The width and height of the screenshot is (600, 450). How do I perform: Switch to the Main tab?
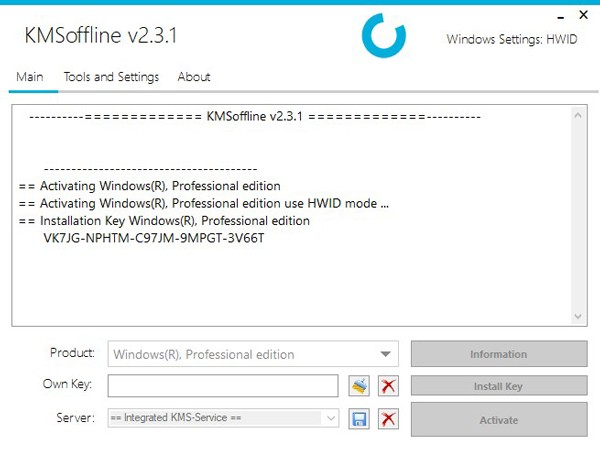pos(29,77)
